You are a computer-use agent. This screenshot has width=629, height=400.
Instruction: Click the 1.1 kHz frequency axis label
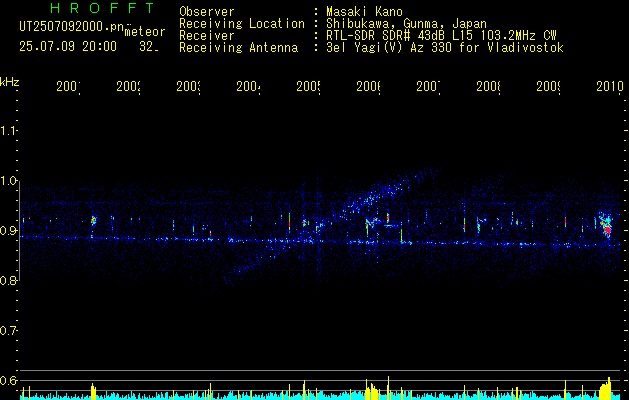8,130
